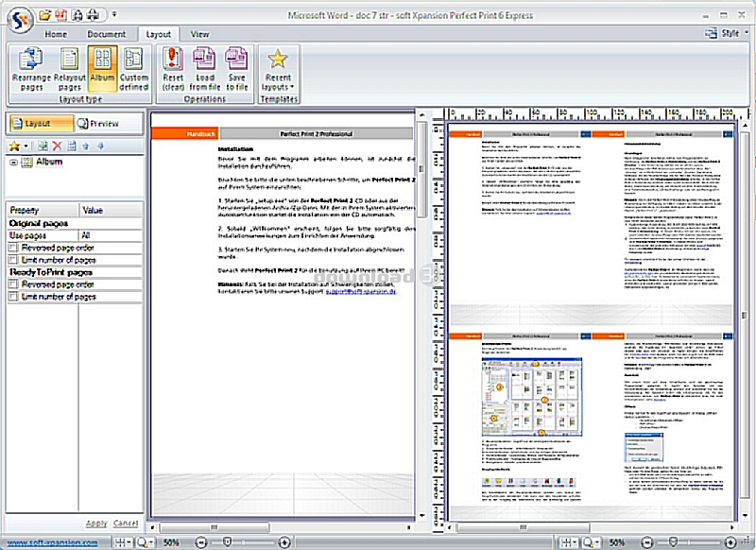Open right pane page layout view dropdown

568,542
